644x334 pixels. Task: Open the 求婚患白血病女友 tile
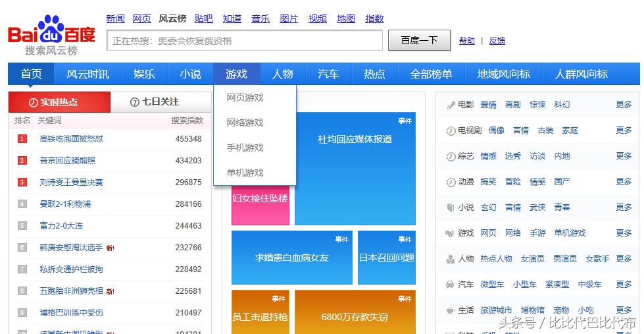point(292,258)
